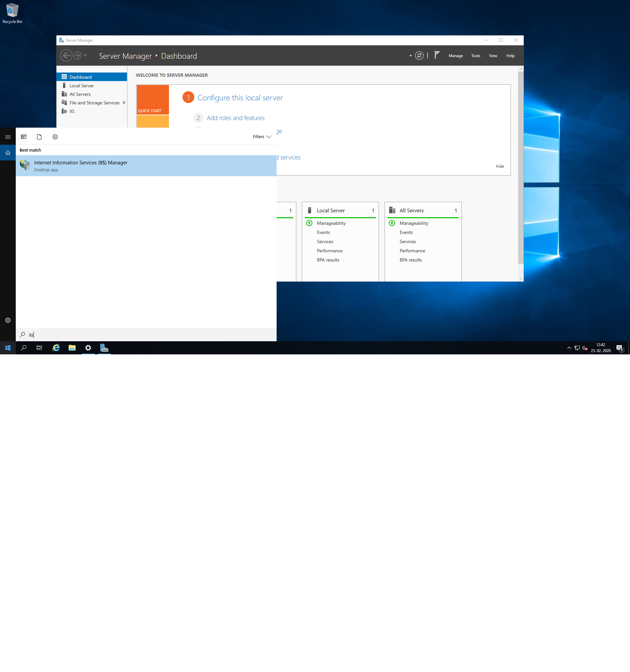Click Configure this local server link
The height and width of the screenshot is (672, 630).
[240, 98]
